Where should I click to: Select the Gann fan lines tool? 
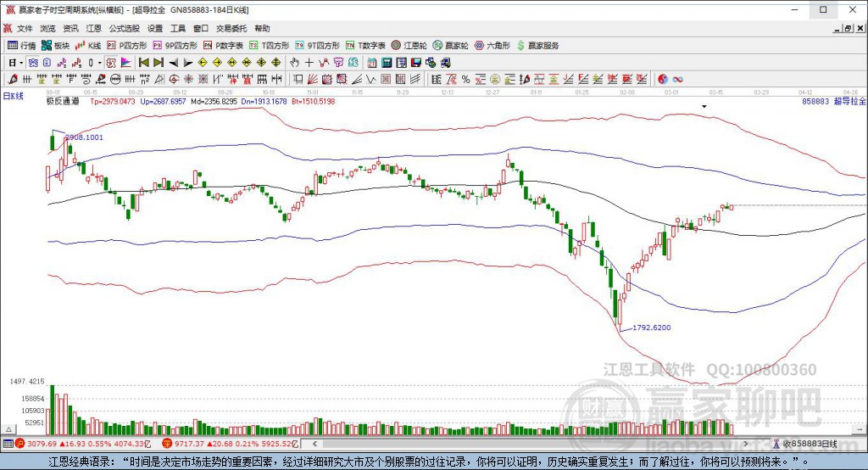tap(312, 80)
